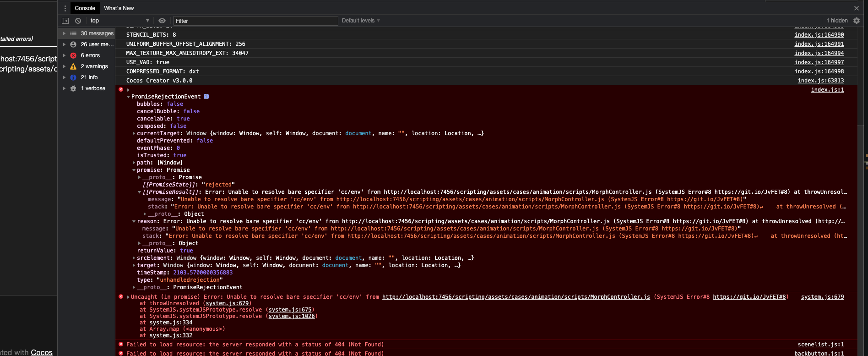Open source link index.js:63813
Viewport: 868px width, 356px height.
click(x=821, y=81)
